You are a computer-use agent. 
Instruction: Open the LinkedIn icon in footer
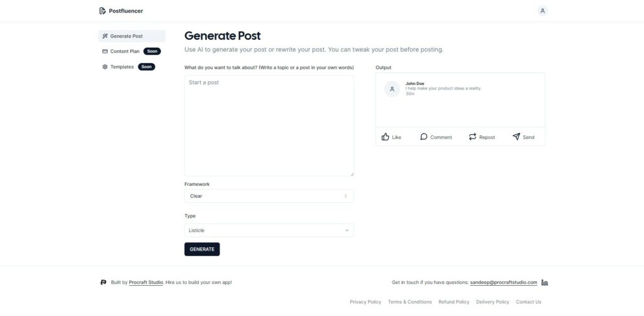click(545, 282)
